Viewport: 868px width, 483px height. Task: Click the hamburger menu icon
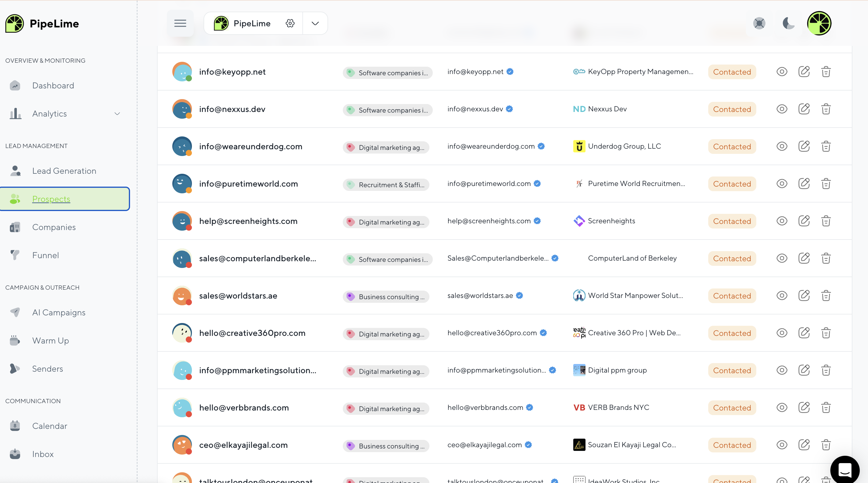pos(180,23)
